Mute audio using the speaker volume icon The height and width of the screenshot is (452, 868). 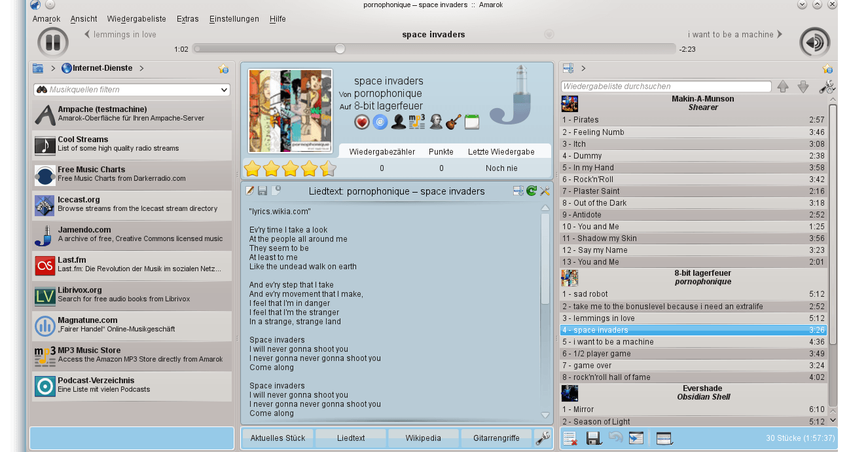point(814,43)
